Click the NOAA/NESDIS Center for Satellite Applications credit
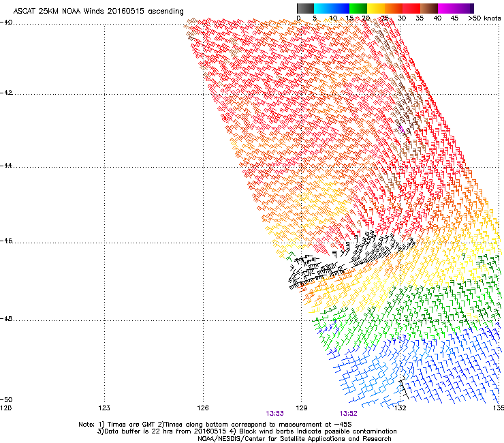Screen dimensions: 504x443 tap(294, 439)
